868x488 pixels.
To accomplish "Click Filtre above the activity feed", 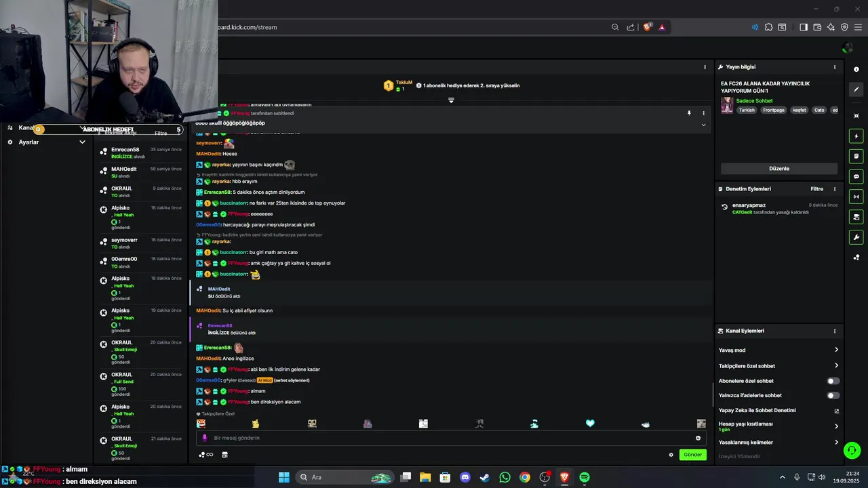I will (x=161, y=134).
